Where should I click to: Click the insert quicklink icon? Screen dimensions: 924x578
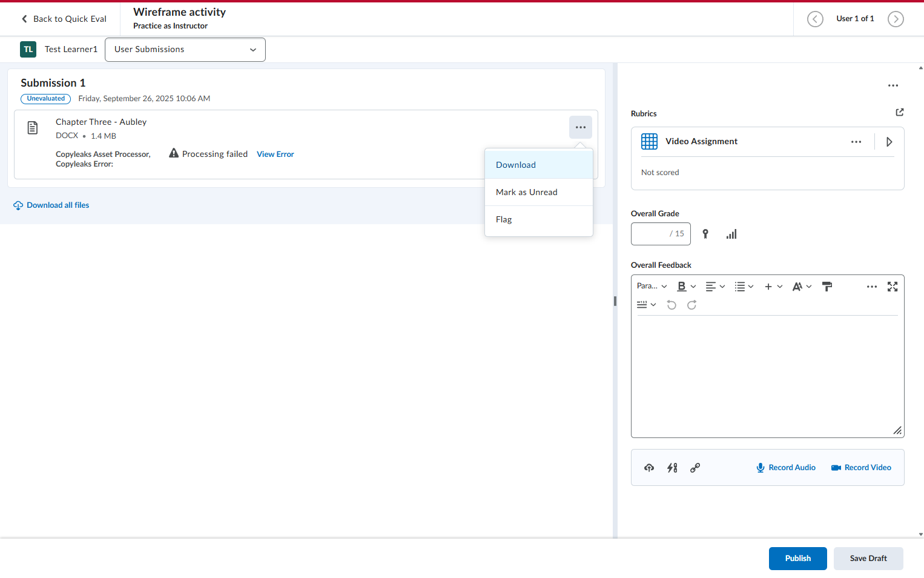[x=672, y=468]
